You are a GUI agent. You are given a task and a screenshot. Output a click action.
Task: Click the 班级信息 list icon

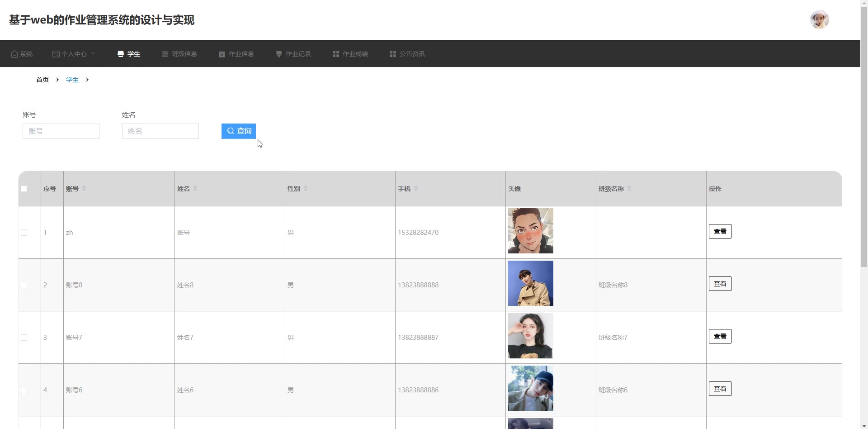[165, 54]
